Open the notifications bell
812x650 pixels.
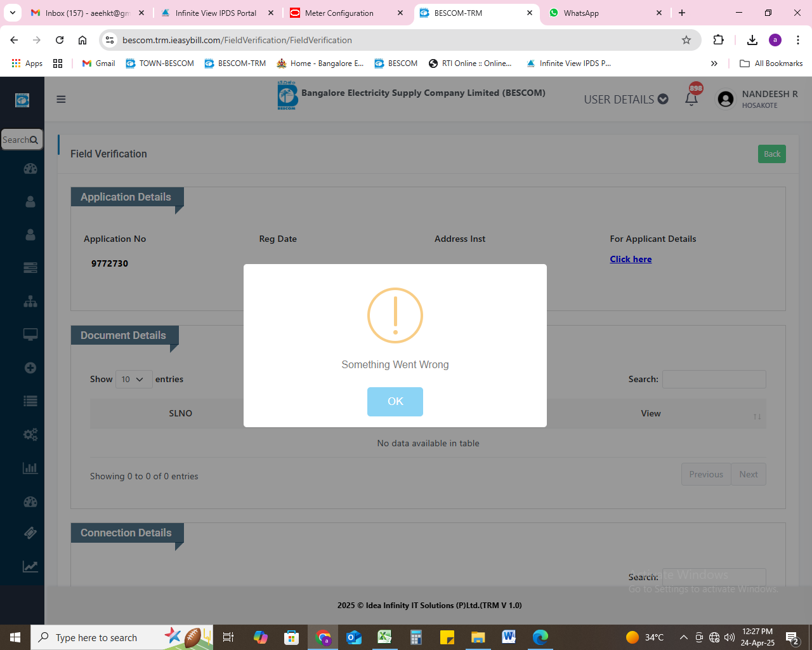coord(691,98)
